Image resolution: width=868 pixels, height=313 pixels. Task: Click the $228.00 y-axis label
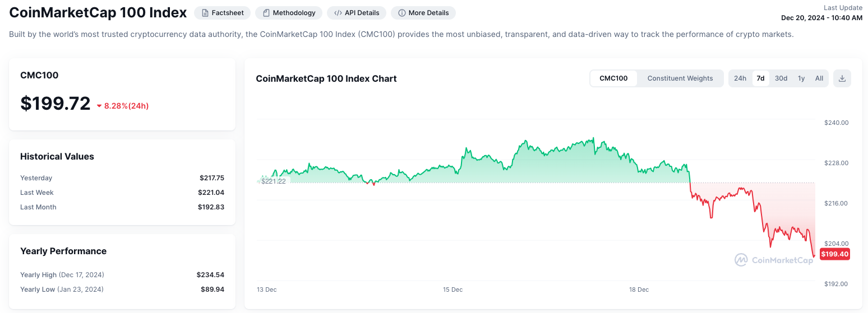(x=836, y=163)
